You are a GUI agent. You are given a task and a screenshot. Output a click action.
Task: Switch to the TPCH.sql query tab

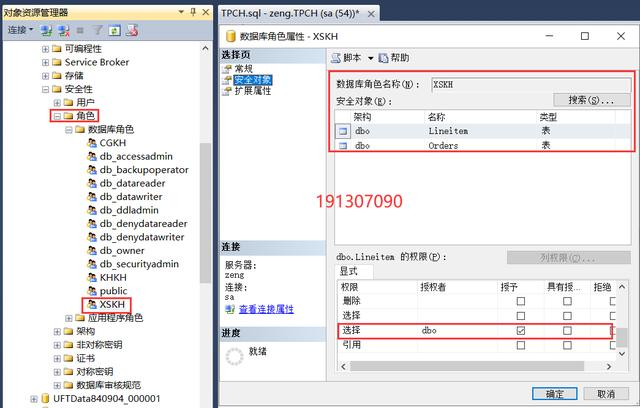tap(290, 13)
